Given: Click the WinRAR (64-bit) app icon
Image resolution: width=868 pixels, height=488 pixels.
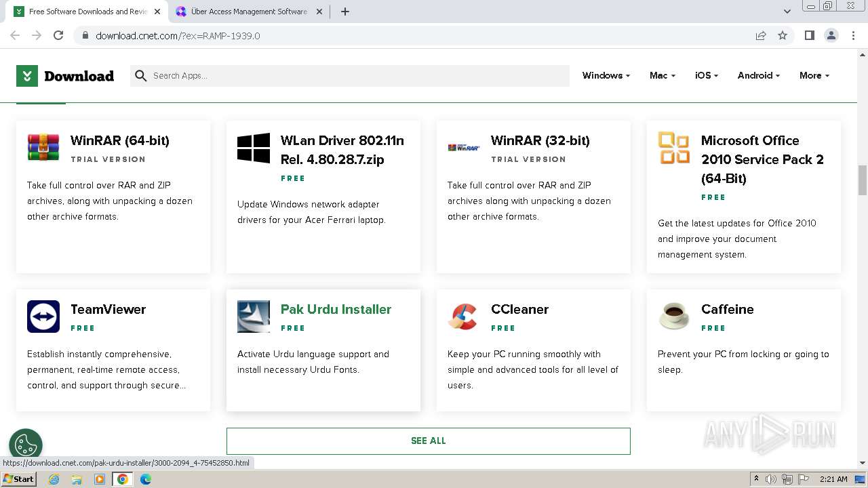Looking at the screenshot, I should (x=43, y=148).
